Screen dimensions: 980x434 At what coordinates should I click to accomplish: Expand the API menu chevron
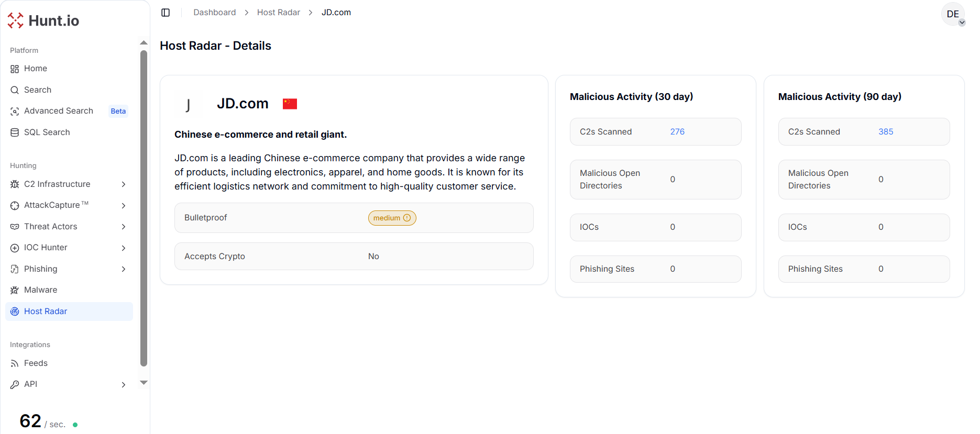click(x=123, y=385)
